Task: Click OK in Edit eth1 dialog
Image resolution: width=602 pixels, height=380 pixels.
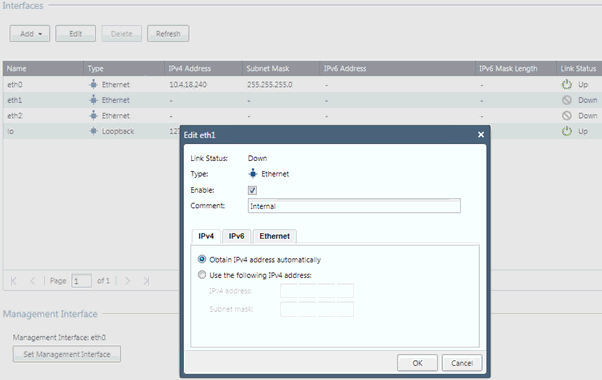Action: tap(417, 363)
